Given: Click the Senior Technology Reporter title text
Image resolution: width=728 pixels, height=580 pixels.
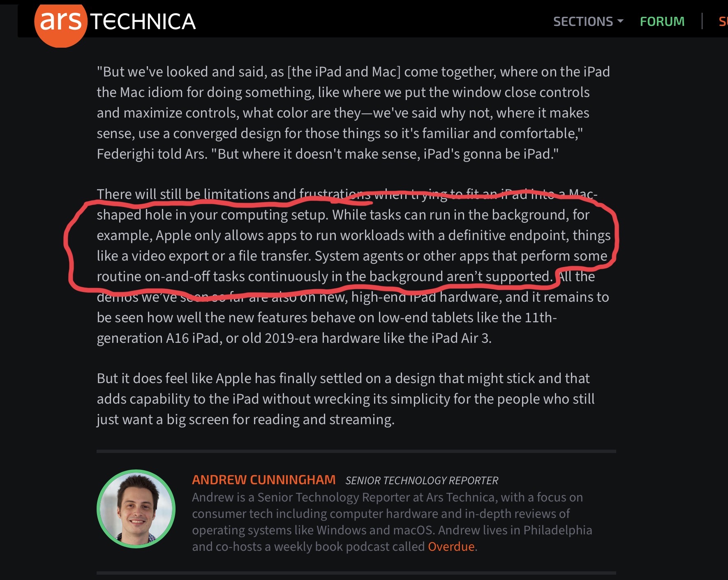Looking at the screenshot, I should click(x=422, y=481).
